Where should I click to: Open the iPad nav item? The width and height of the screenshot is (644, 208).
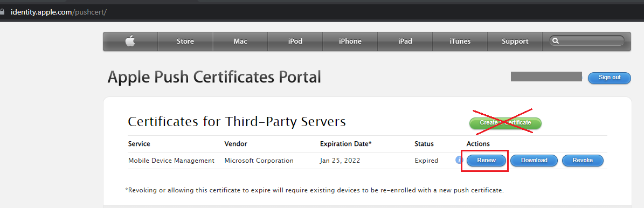[x=405, y=41]
